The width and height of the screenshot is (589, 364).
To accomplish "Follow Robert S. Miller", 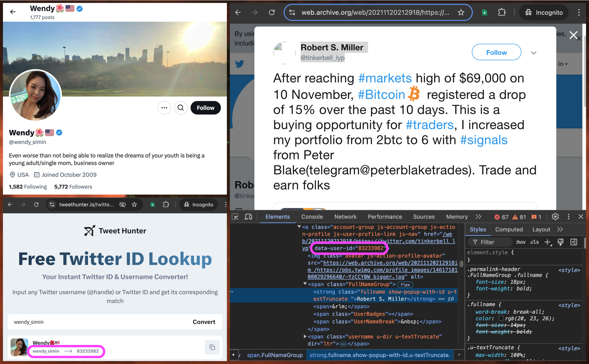I will [496, 52].
